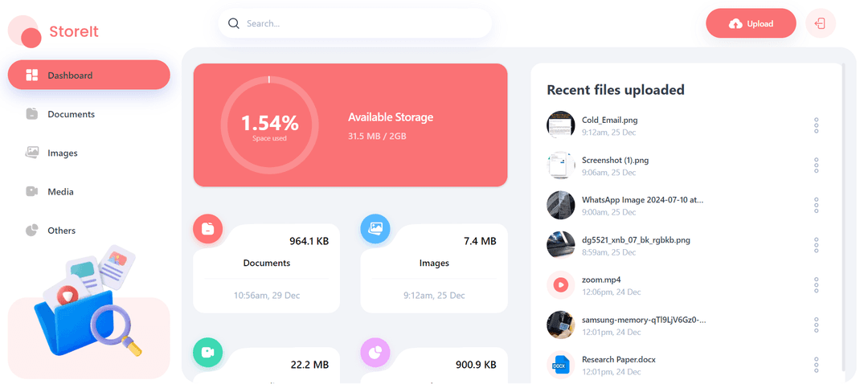Screen dimensions: 868x388
Task: Open options menu for Screenshot (1).png
Action: [x=816, y=165]
